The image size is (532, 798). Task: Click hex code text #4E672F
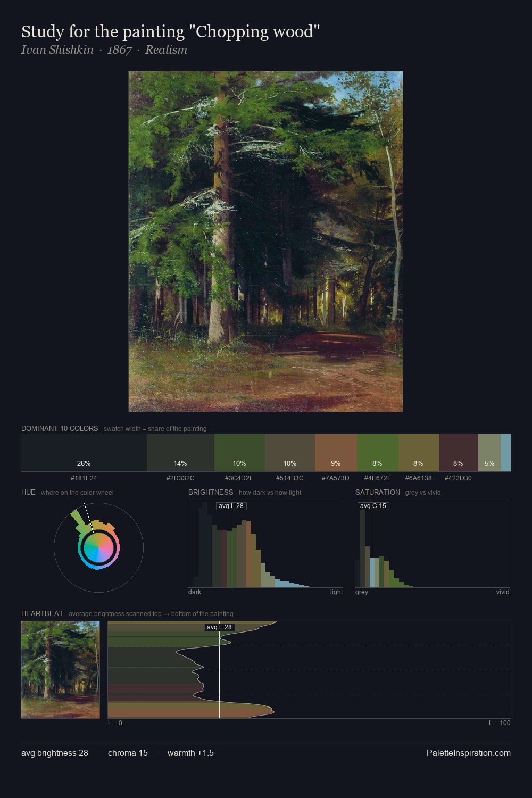(378, 478)
